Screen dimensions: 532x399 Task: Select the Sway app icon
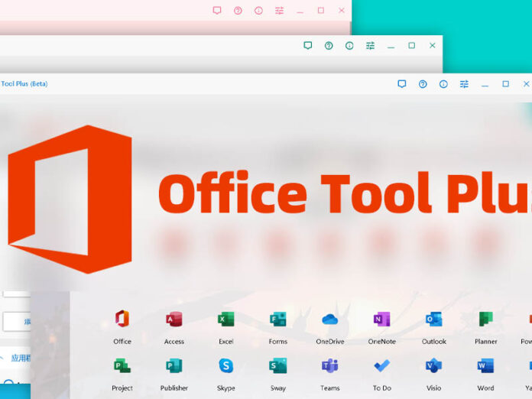tap(278, 365)
